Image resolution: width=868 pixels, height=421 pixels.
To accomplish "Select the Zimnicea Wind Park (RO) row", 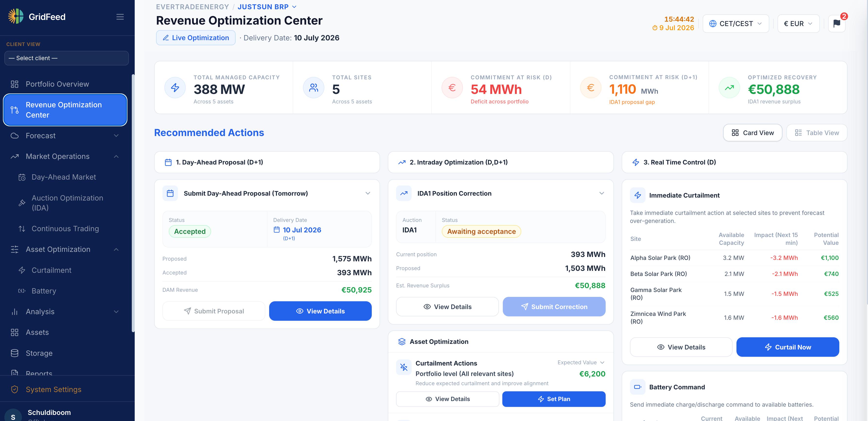I will (x=734, y=317).
